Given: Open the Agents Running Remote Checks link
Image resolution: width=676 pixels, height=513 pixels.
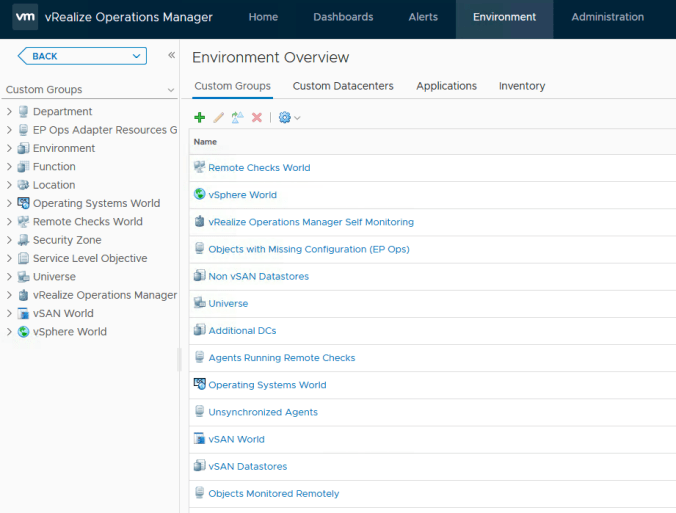Looking at the screenshot, I should 281,358.
